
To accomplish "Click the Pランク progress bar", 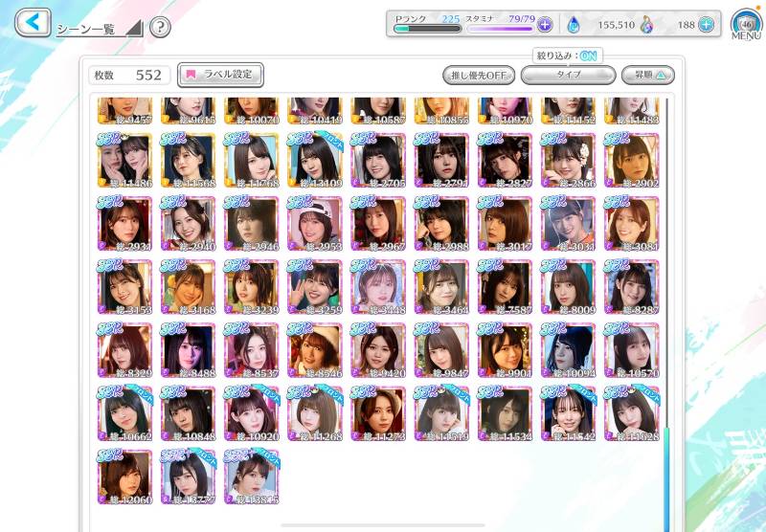I will [427, 29].
